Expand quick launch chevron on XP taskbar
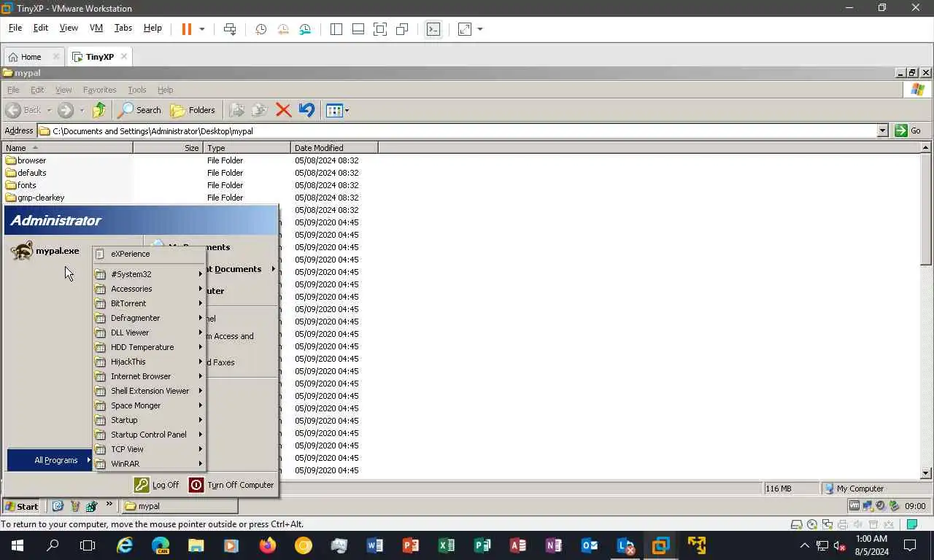Image resolution: width=934 pixels, height=560 pixels. (109, 504)
